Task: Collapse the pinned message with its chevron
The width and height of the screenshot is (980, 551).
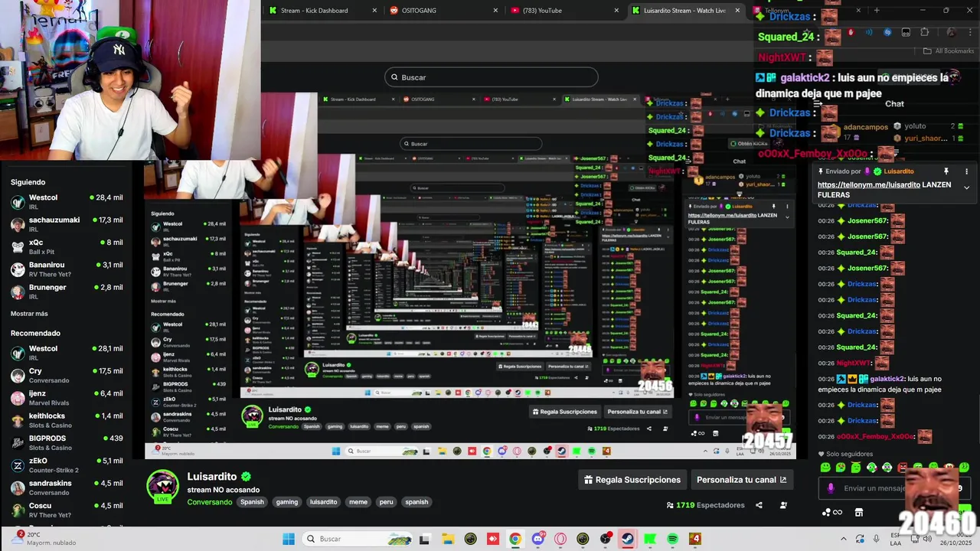Action: point(966,187)
